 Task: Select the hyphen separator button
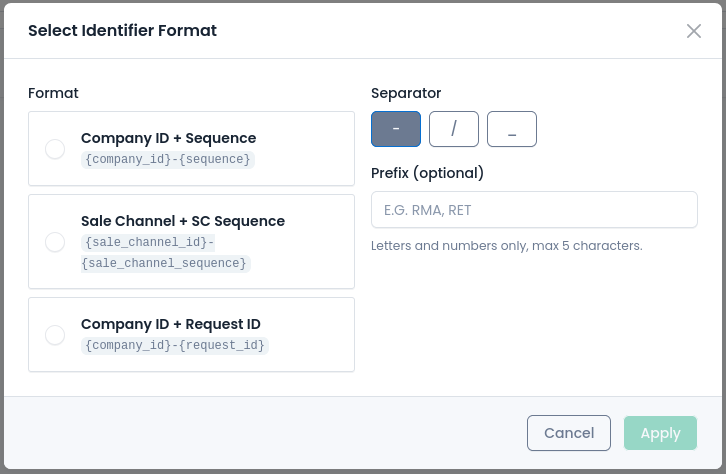[x=396, y=129]
